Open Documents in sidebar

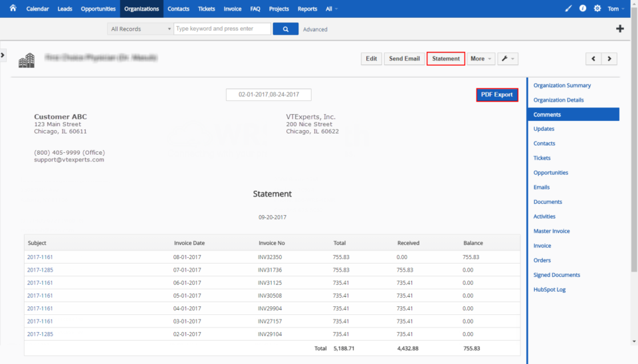[x=547, y=202]
